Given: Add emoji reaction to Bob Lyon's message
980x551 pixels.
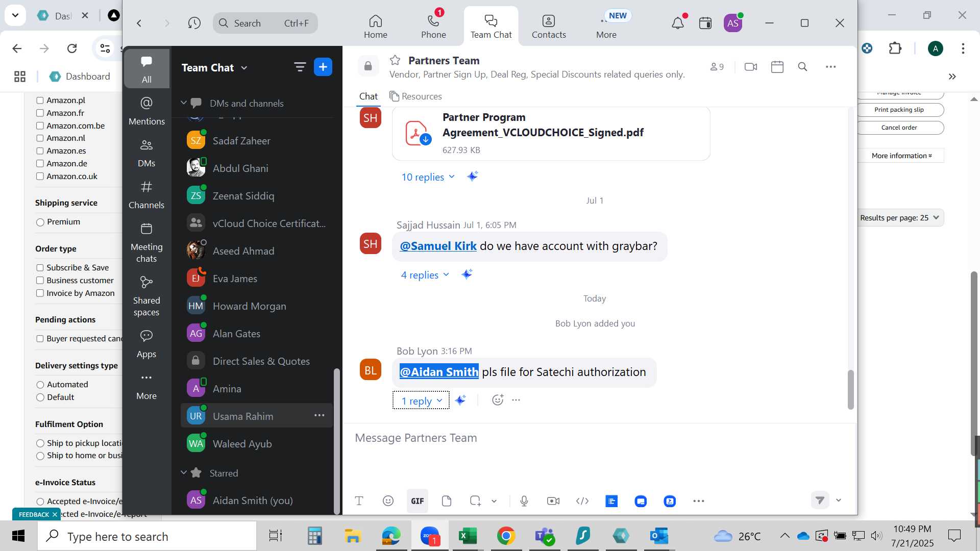Looking at the screenshot, I should (498, 400).
